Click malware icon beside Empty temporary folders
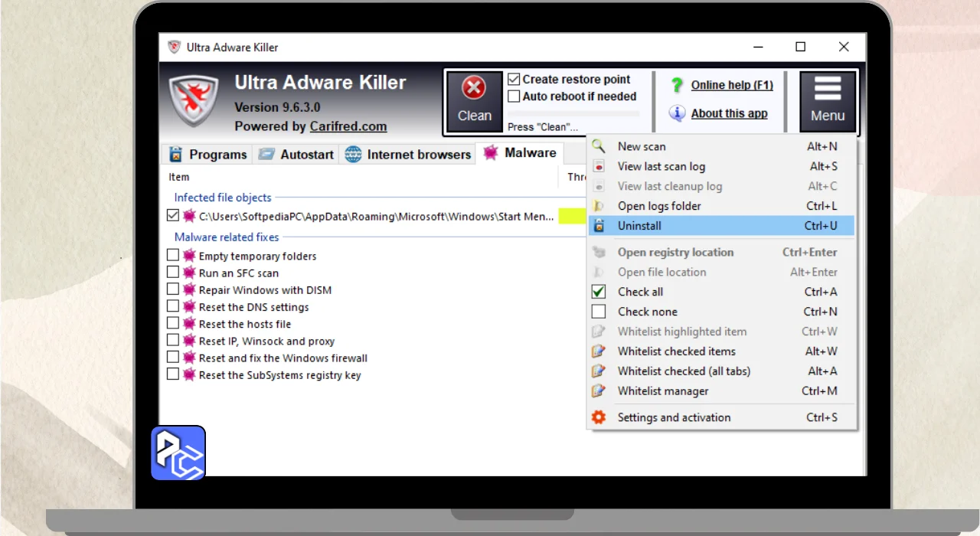Viewport: 980px width, 536px height. pyautogui.click(x=189, y=255)
